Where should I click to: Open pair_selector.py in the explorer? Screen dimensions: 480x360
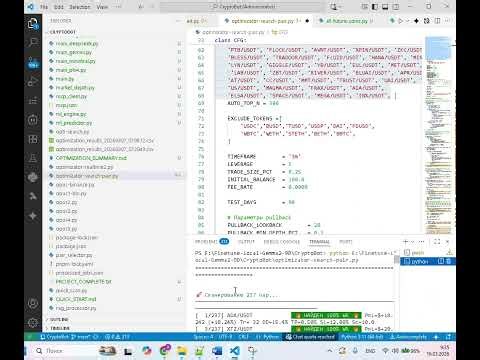(73, 255)
